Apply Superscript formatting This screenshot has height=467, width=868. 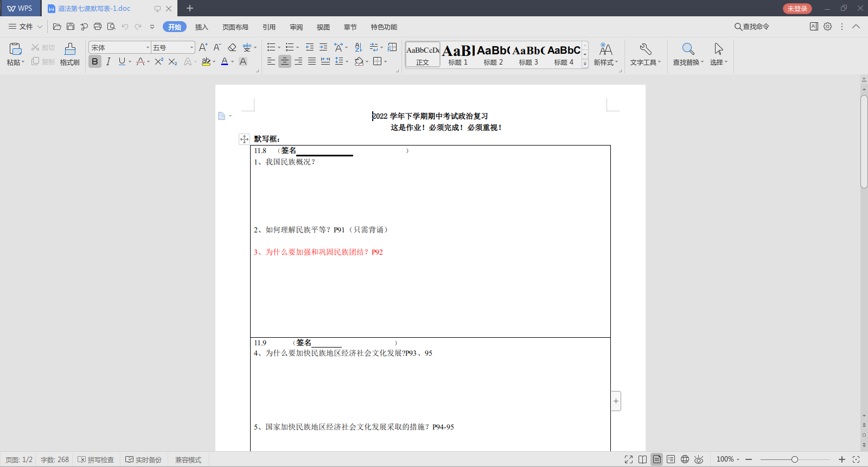click(159, 62)
